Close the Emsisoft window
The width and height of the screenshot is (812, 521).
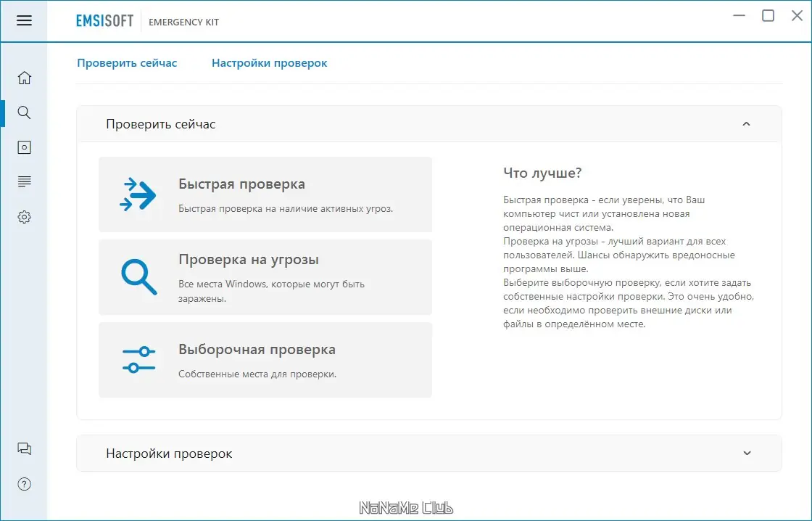797,15
